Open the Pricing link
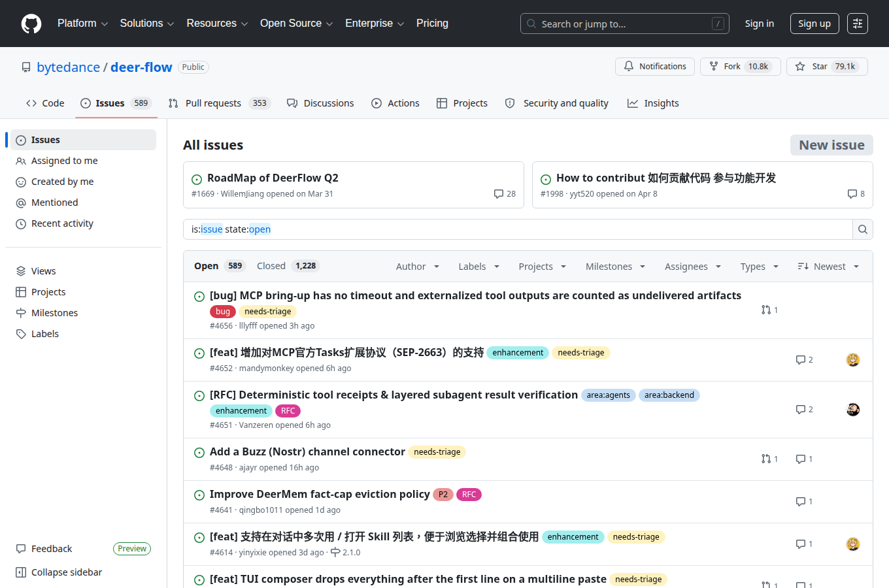This screenshot has width=889, height=588. (x=432, y=24)
